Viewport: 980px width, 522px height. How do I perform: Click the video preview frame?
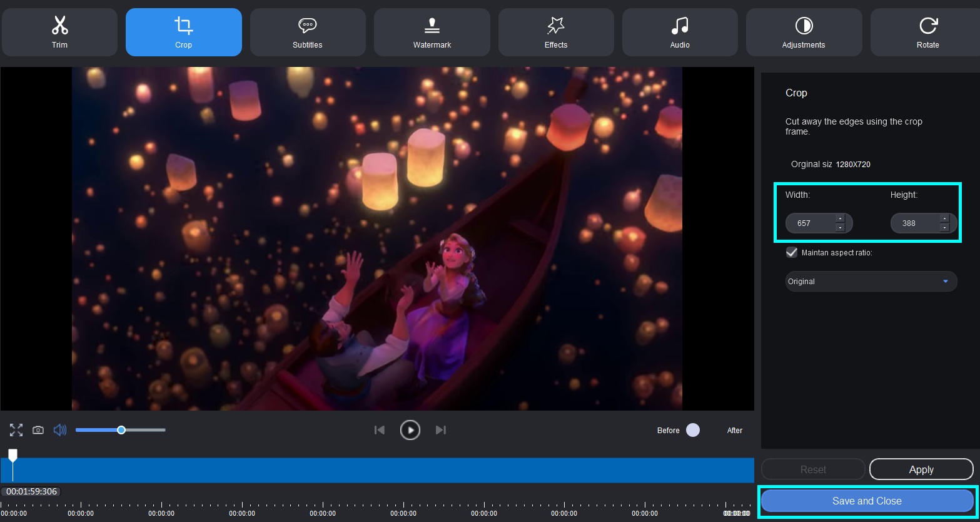(377, 238)
